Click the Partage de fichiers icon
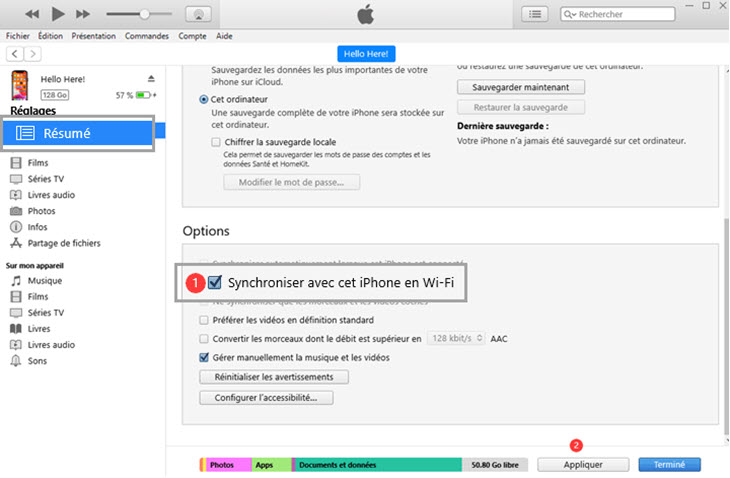730x478 pixels. click(16, 243)
